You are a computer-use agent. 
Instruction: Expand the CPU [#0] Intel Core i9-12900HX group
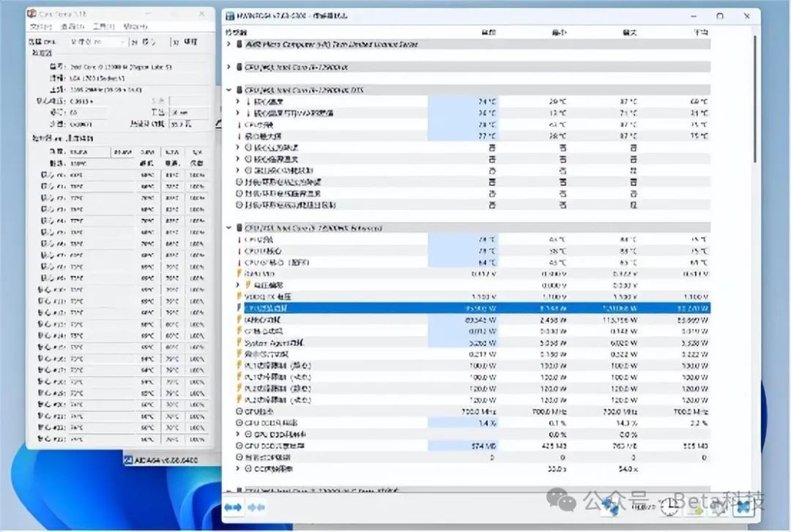click(229, 67)
